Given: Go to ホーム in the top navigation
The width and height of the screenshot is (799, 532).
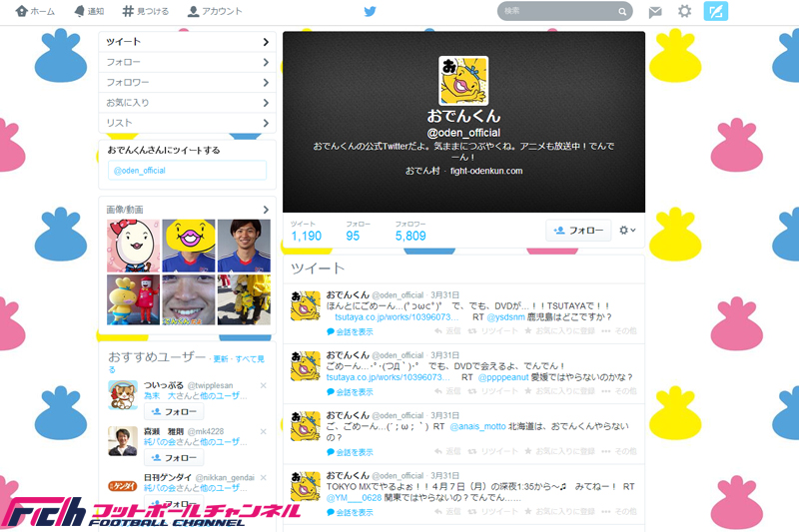Looking at the screenshot, I should tap(36, 12).
